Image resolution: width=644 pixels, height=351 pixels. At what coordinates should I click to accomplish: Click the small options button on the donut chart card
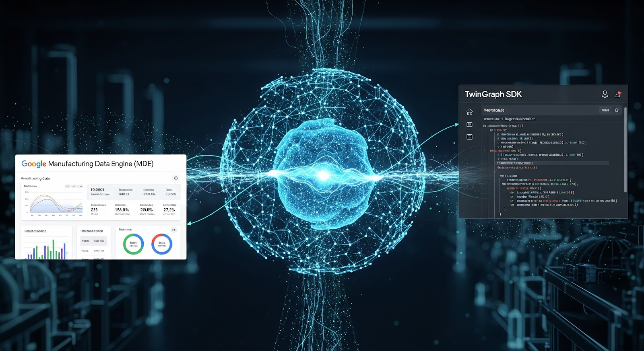coord(174,230)
